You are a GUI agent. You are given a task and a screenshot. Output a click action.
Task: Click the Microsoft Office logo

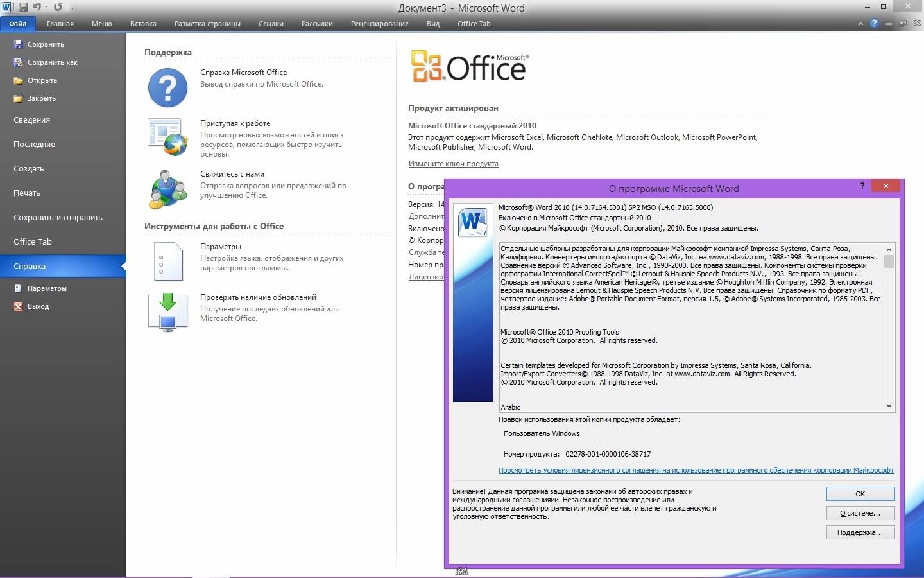470,66
